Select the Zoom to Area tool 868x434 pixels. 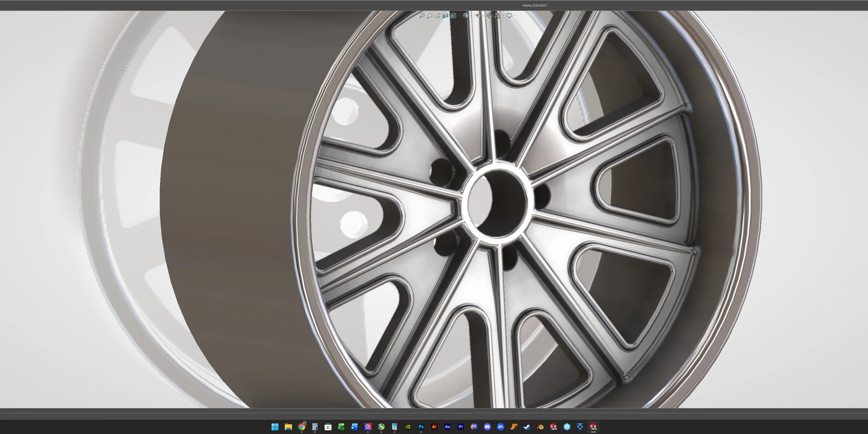(x=430, y=16)
